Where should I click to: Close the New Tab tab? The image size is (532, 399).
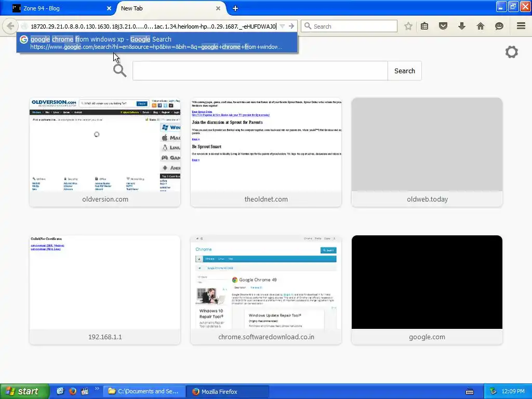[218, 8]
